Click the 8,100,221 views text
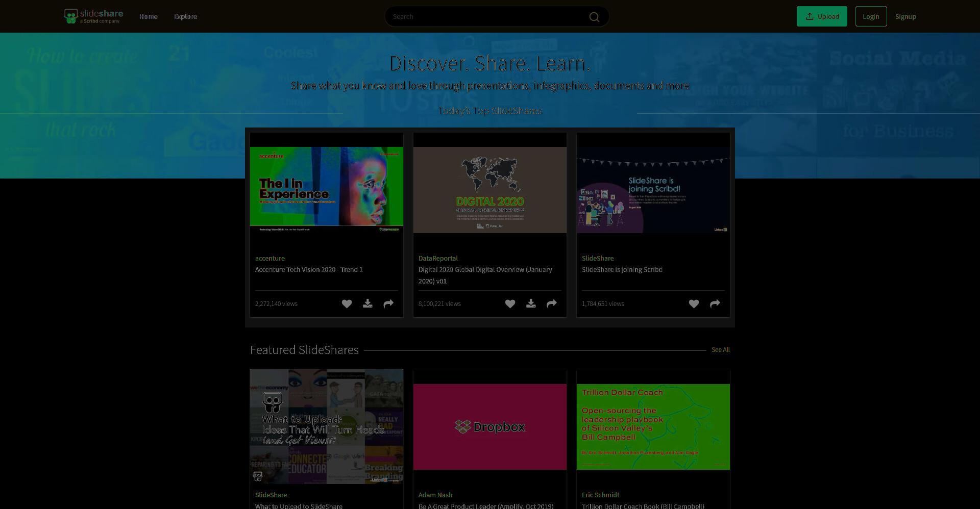 [439, 304]
